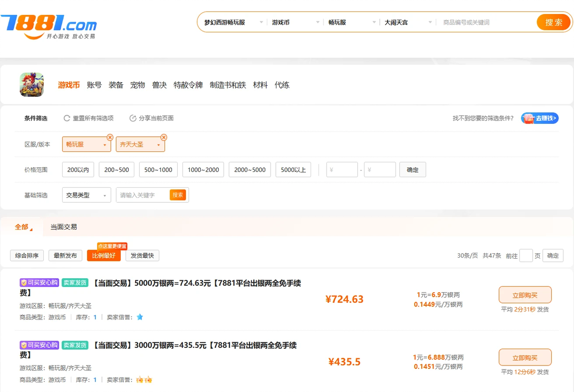
Task: Open the 游戏币 category dropdown in search bar
Action: (x=295, y=22)
